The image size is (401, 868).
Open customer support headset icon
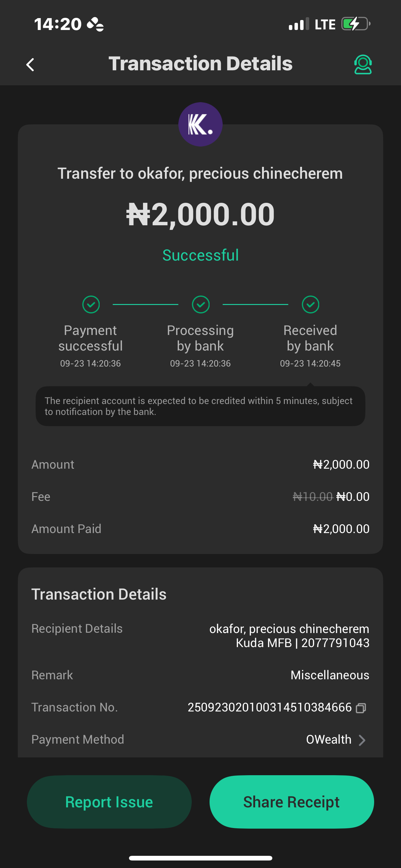pyautogui.click(x=363, y=64)
